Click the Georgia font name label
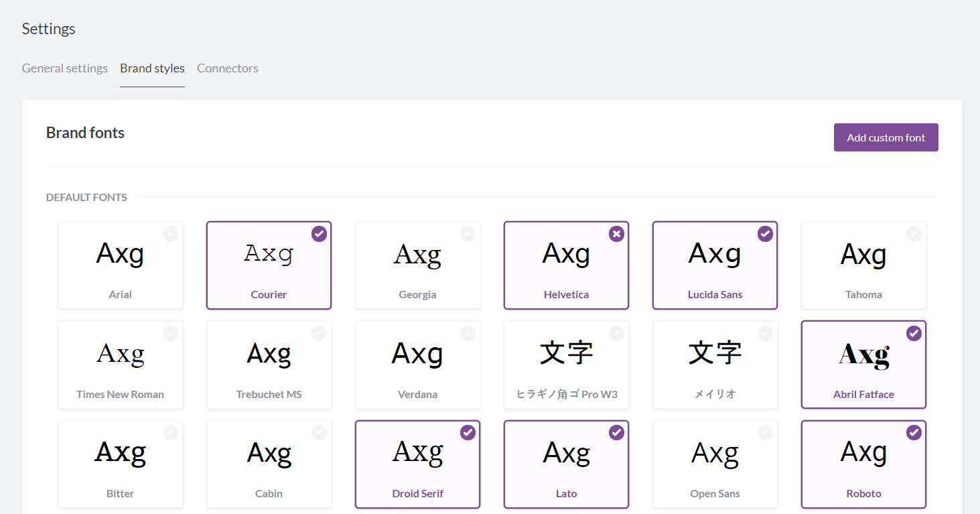This screenshot has width=980, height=514. point(418,294)
